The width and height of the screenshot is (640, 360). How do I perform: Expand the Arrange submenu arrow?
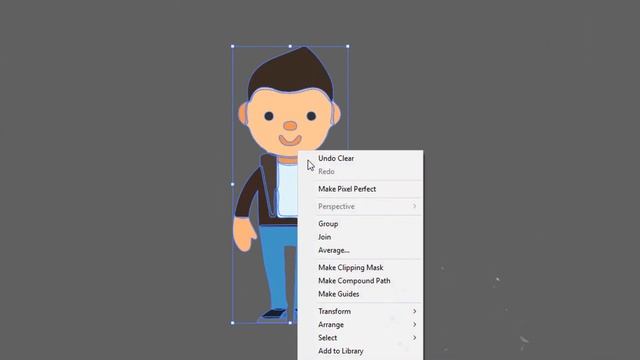(414, 324)
